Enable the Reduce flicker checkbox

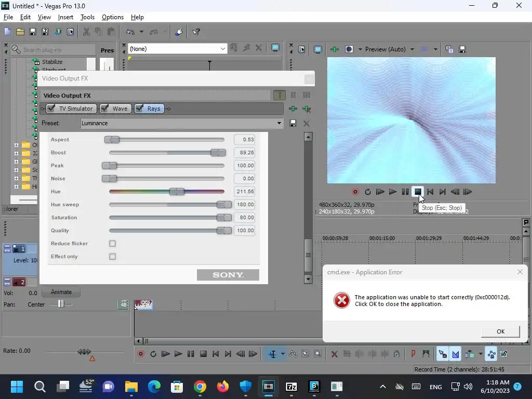[x=112, y=244]
